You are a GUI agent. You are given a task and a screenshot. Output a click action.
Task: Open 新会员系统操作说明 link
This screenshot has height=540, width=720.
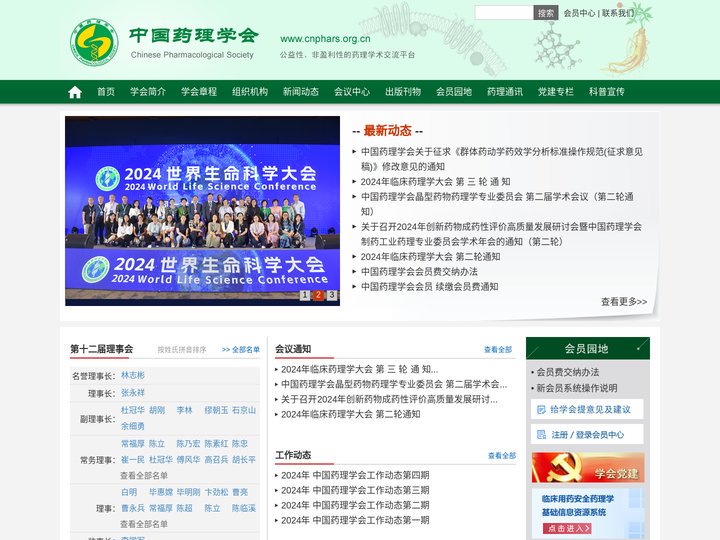[577, 388]
